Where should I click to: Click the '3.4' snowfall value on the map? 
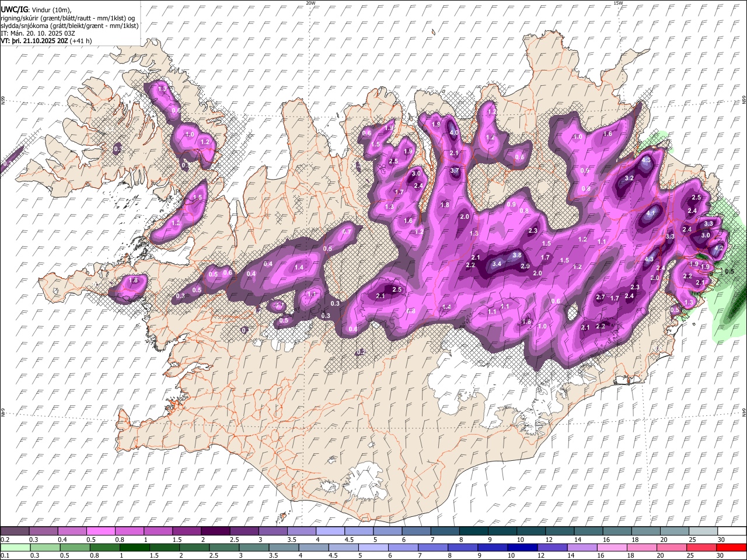coord(497,264)
